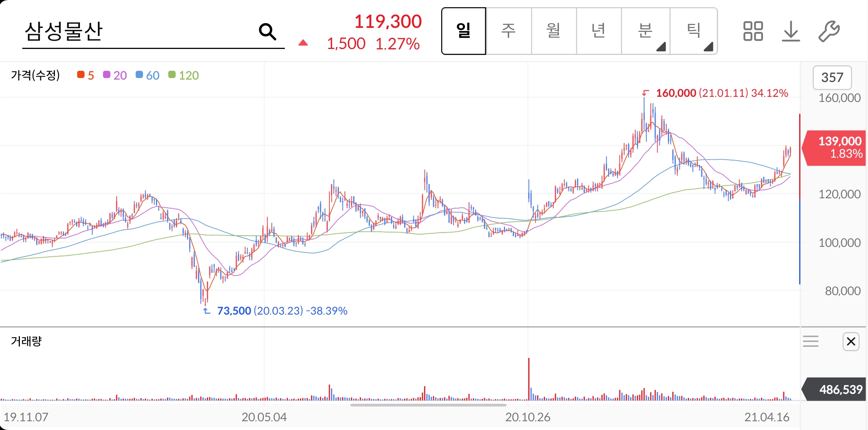Close the volume panel with the X
The height and width of the screenshot is (430, 868).
[851, 341]
